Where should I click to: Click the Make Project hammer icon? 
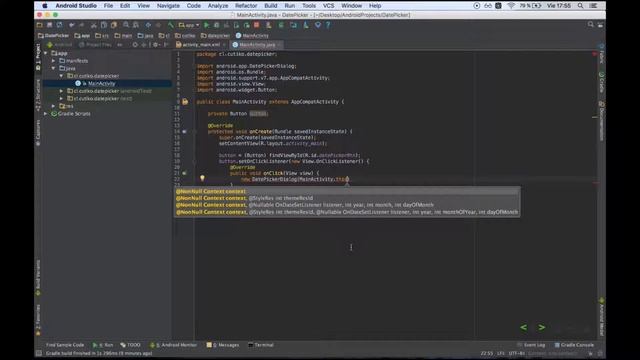point(171,25)
